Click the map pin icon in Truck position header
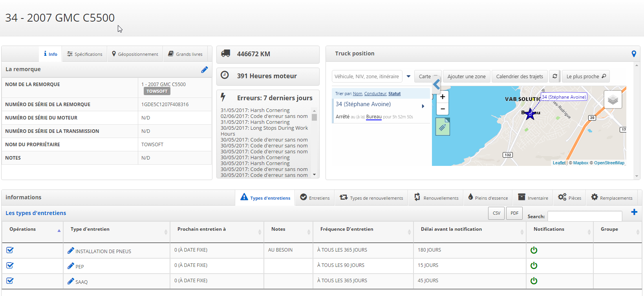644x296 pixels. 633,54
